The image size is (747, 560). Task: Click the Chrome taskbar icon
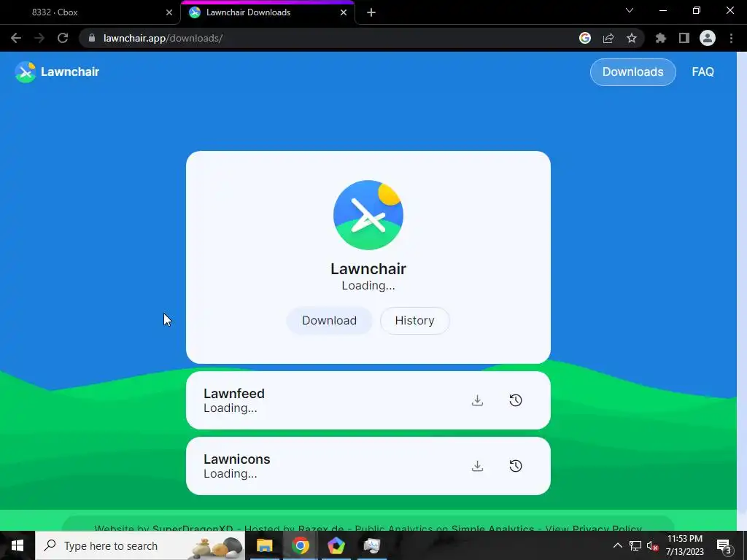300,545
